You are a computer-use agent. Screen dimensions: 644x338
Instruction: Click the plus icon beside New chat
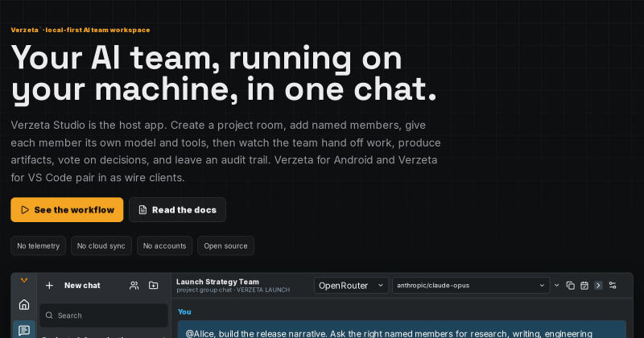tap(49, 286)
